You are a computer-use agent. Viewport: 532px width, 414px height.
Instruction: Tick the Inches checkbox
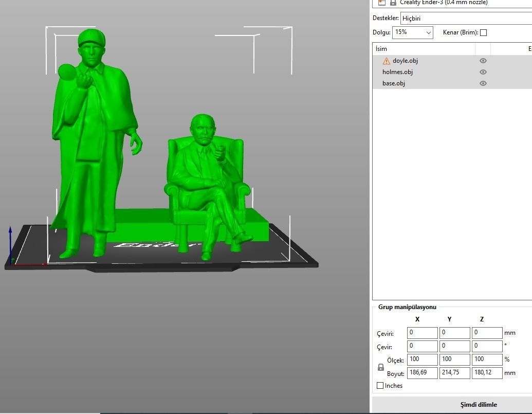(380, 386)
